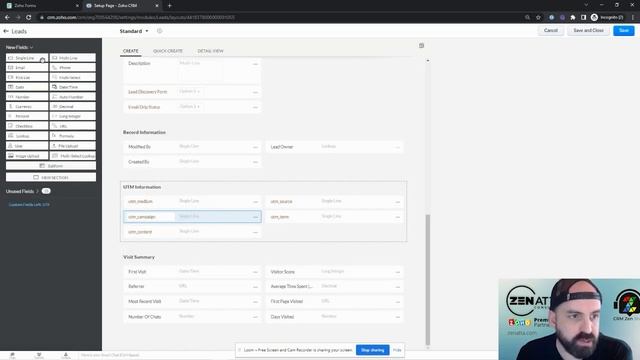Select the File Upload field type
This screenshot has width=640, height=360.
coord(73,146)
